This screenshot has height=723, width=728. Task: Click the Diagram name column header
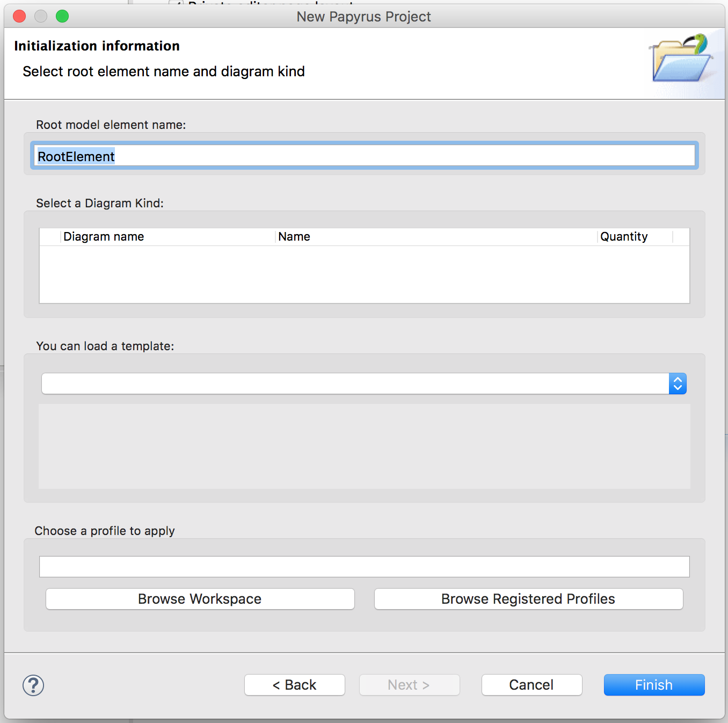tap(168, 237)
